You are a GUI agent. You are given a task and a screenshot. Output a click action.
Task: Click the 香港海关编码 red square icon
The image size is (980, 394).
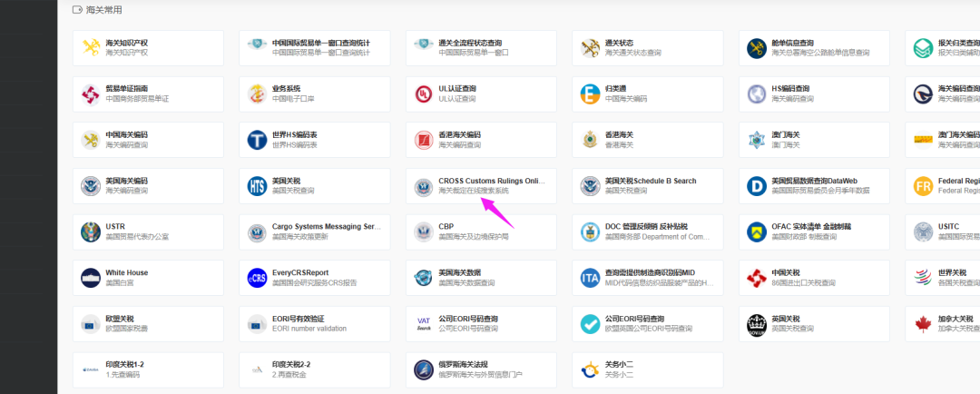pos(424,140)
